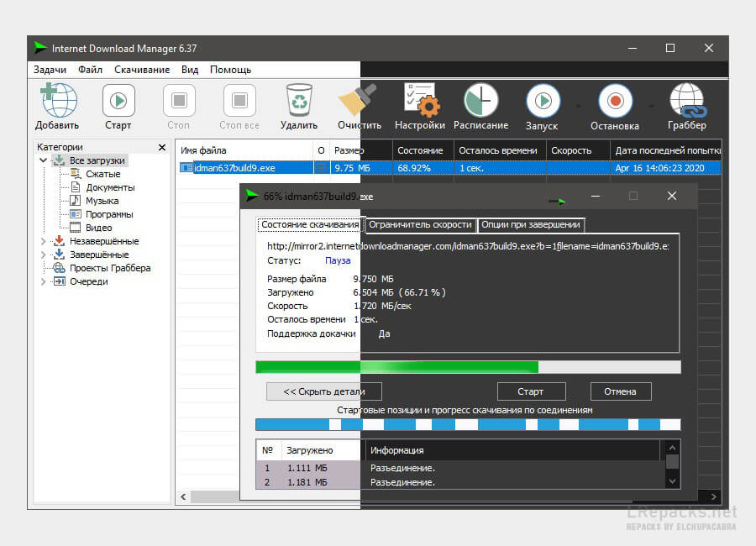Click the Остановка queue stop icon

(x=615, y=102)
